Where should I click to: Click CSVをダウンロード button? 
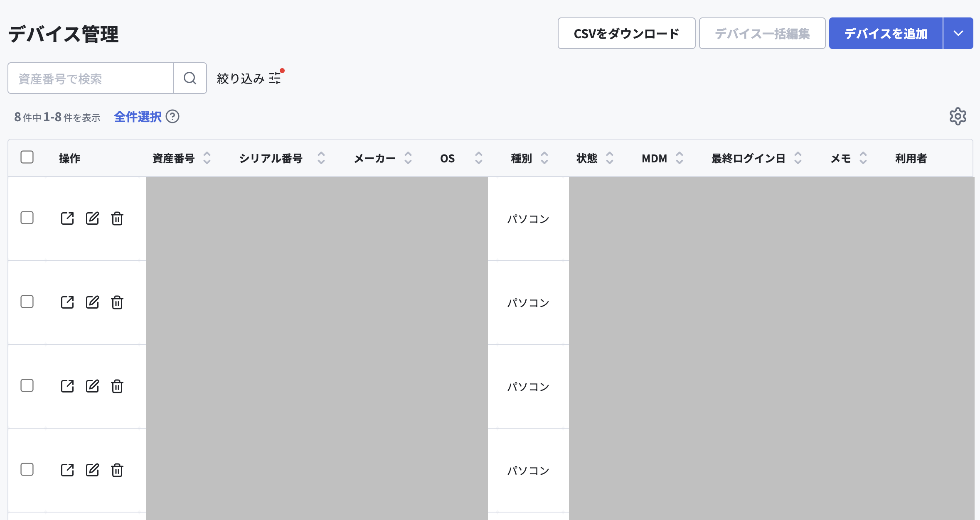click(626, 33)
